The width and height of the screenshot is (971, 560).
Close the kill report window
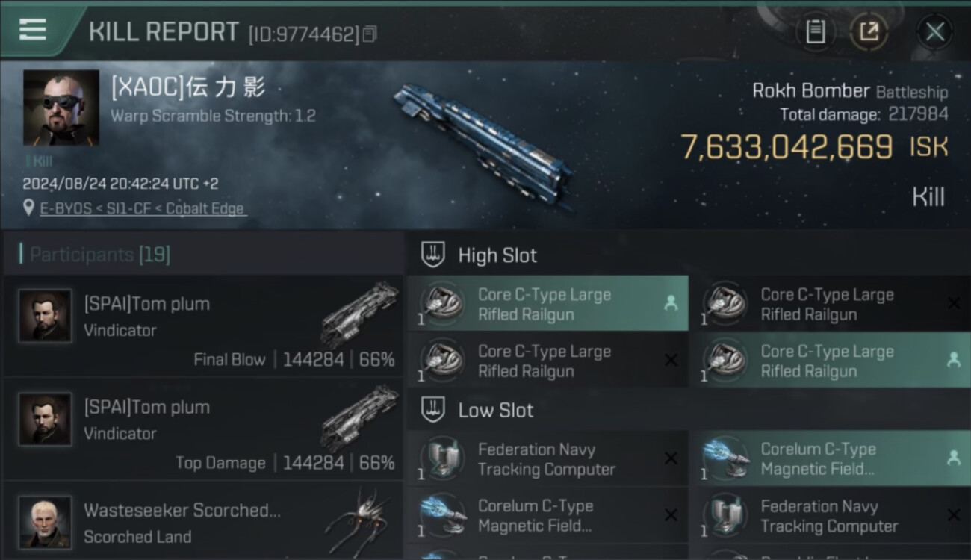[x=934, y=31]
